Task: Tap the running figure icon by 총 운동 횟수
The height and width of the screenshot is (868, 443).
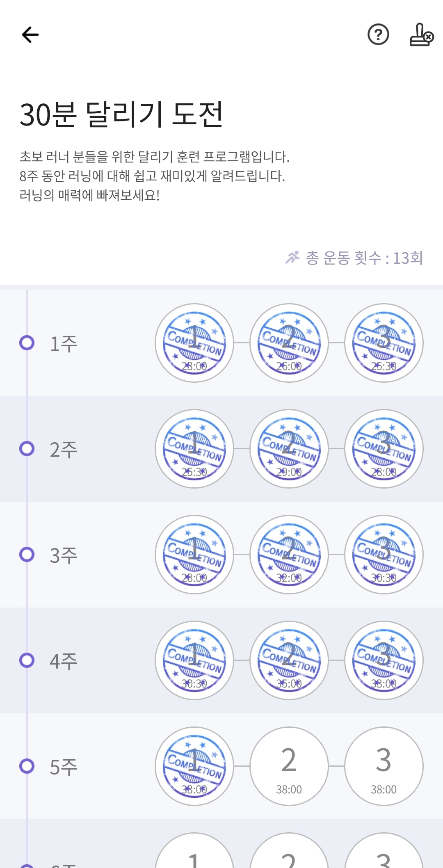Action: (x=292, y=258)
